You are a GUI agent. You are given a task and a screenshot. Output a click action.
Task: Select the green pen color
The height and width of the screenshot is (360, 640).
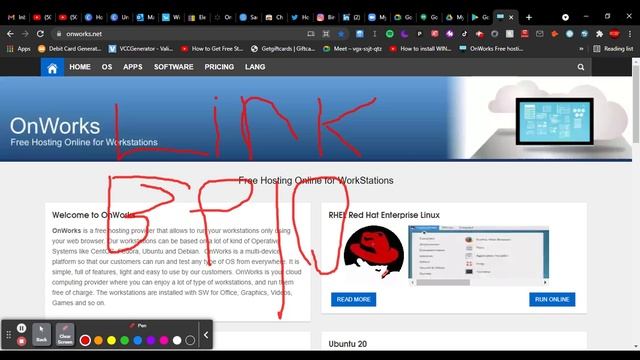click(124, 340)
